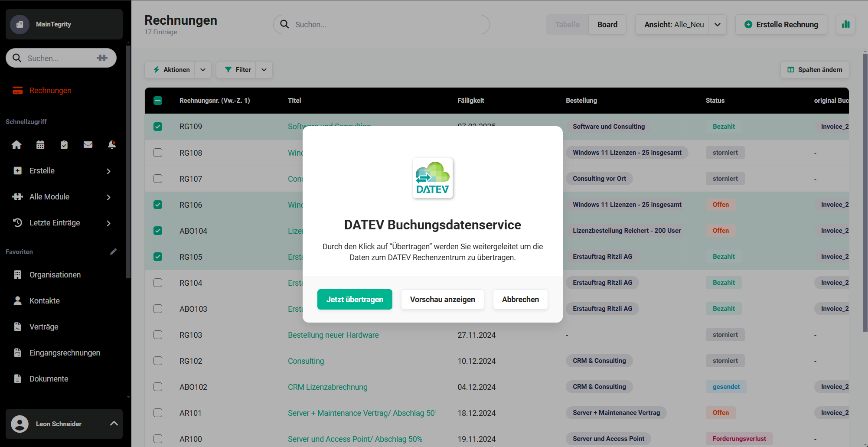868x447 pixels.
Task: Click the main page vertical scrollbar
Action: [865, 193]
